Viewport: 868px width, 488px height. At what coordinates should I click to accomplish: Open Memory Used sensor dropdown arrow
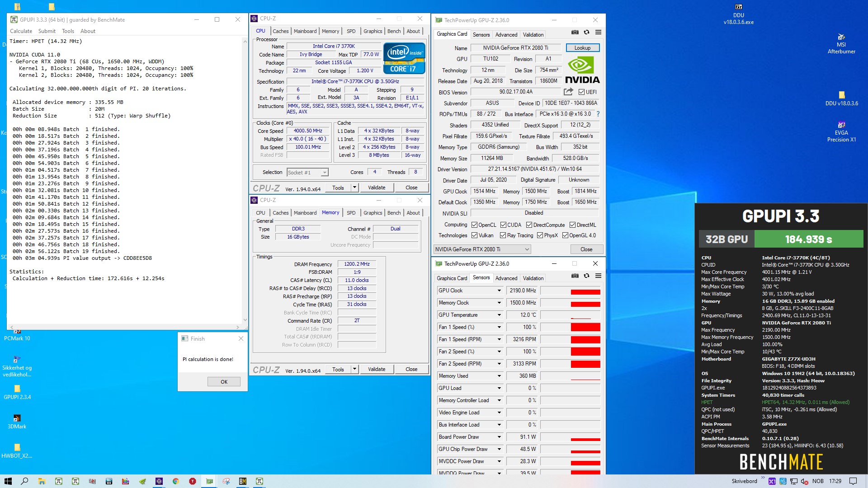click(x=499, y=376)
